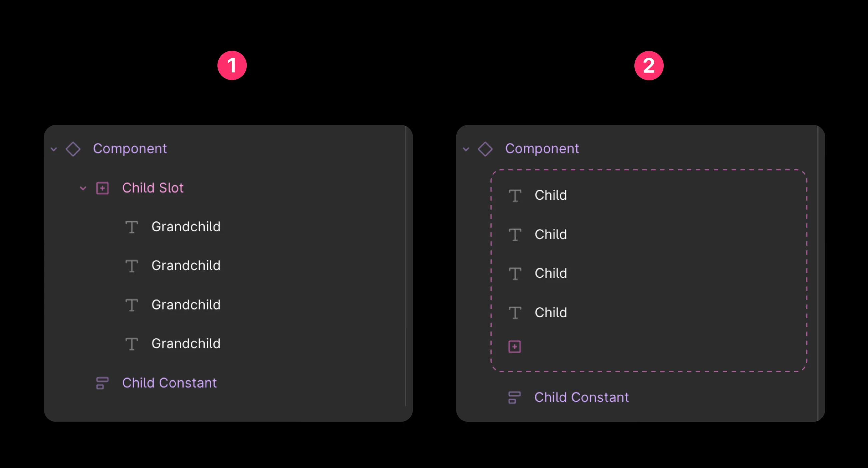
Task: Select the third Grandchild layer
Action: [186, 305]
